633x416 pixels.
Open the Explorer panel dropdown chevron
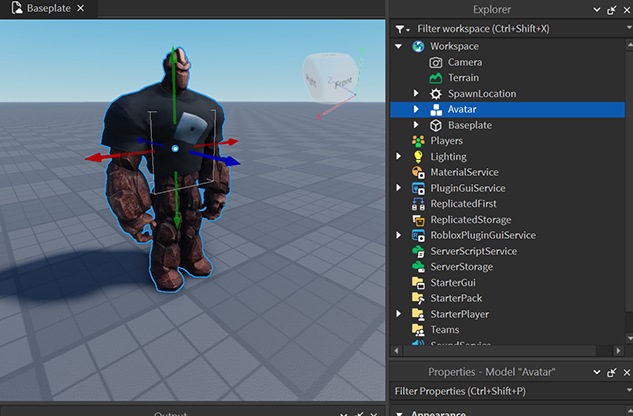(597, 10)
